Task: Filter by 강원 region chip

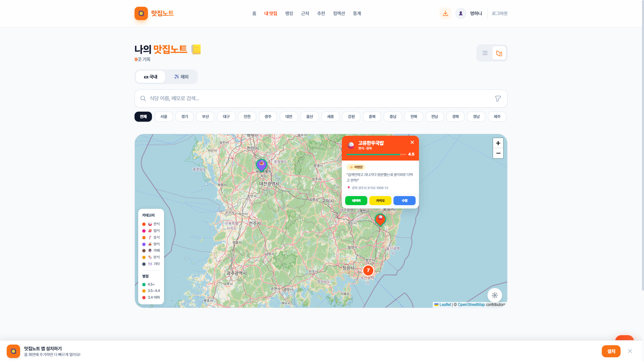Action: click(x=351, y=117)
